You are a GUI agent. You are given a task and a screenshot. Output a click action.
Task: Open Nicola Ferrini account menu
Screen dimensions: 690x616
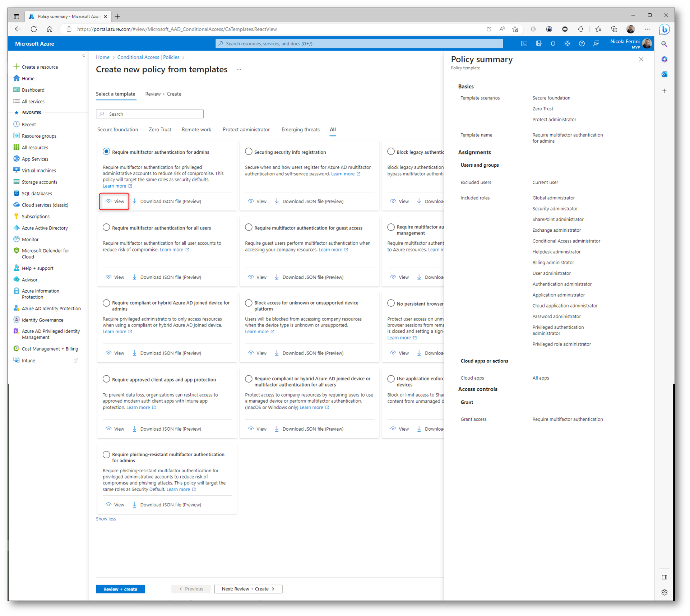tap(631, 43)
